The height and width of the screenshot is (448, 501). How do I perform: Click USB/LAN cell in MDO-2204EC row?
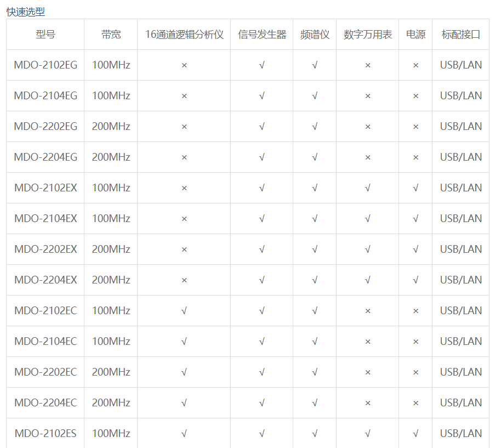click(x=461, y=403)
